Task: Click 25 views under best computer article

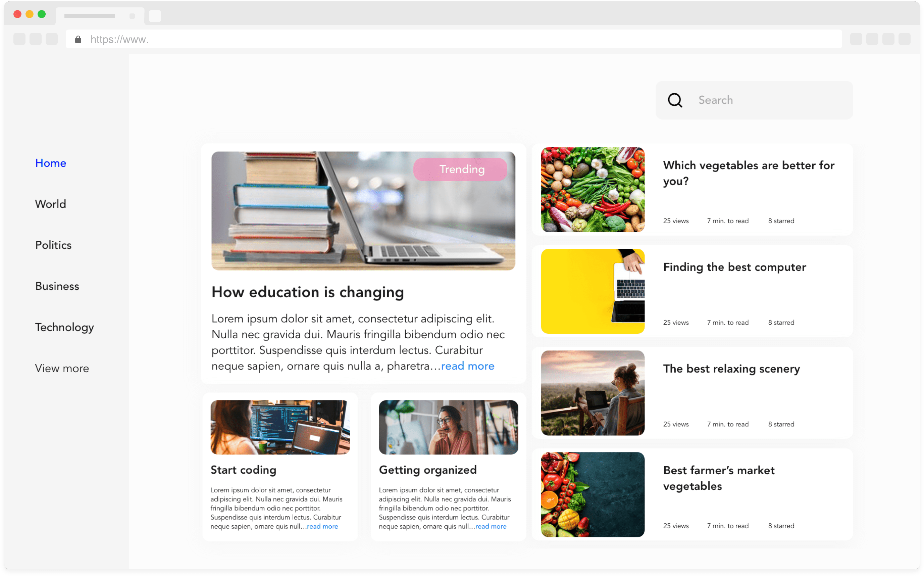Action: [676, 323]
